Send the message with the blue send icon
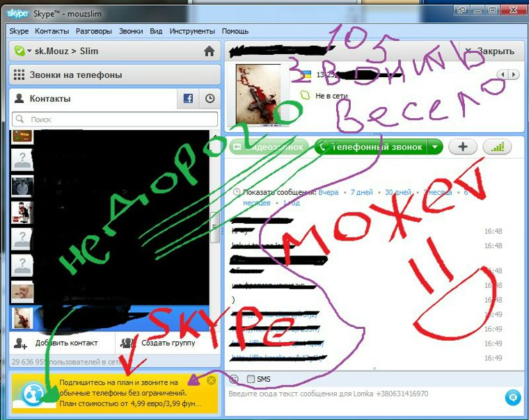This screenshot has height=420, width=529. [513, 396]
